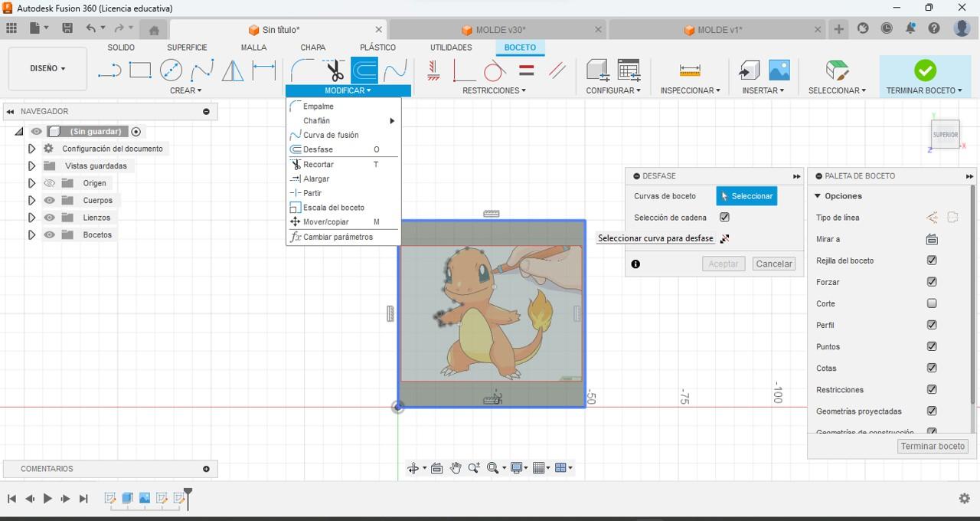Open the DISEÑO workspace dropdown
980x521 pixels.
click(47, 68)
